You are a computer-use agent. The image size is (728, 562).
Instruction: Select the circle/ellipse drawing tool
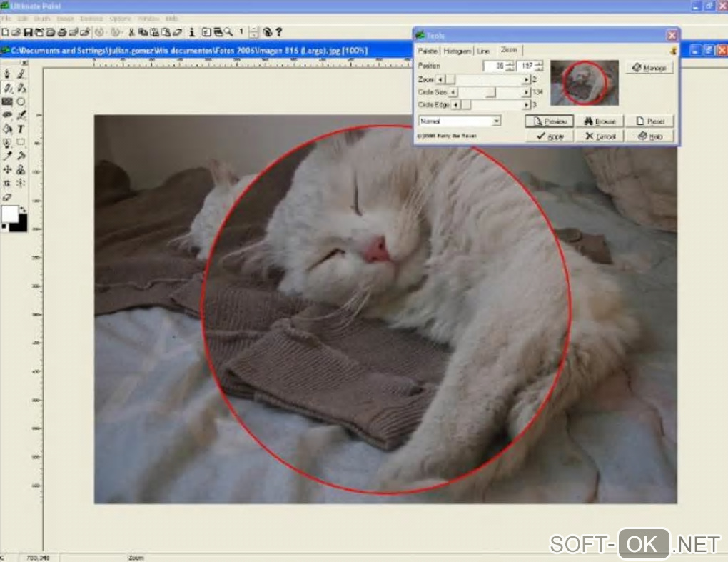[x=21, y=101]
